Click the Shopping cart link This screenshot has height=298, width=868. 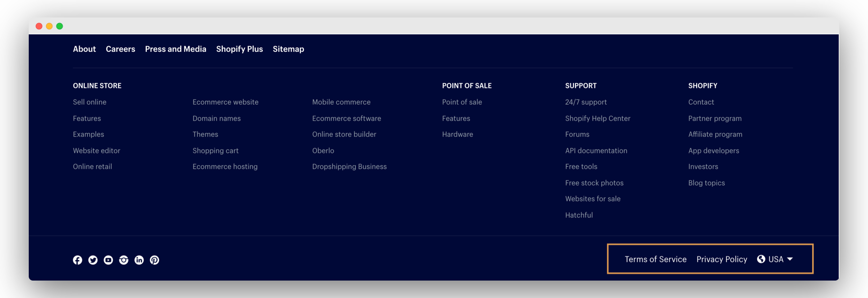click(216, 151)
